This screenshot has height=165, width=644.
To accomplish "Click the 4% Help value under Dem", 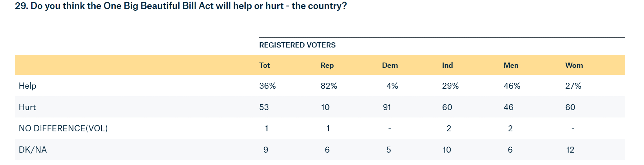I will (392, 86).
